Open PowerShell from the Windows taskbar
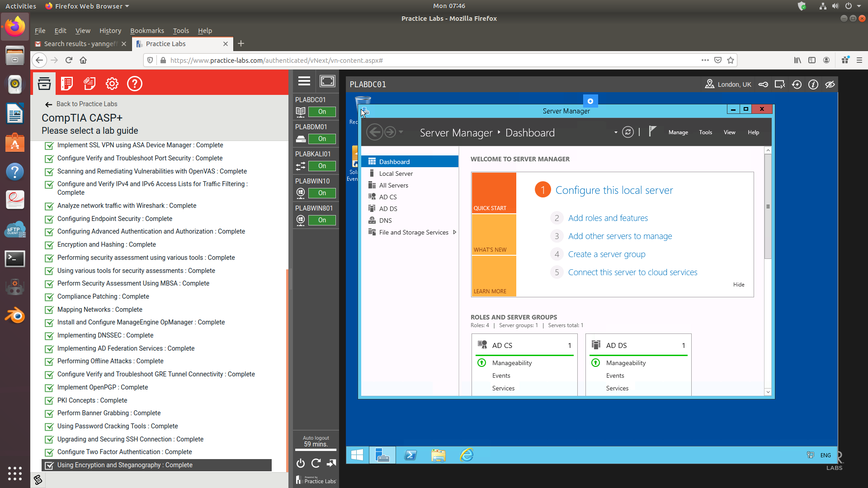 click(410, 455)
